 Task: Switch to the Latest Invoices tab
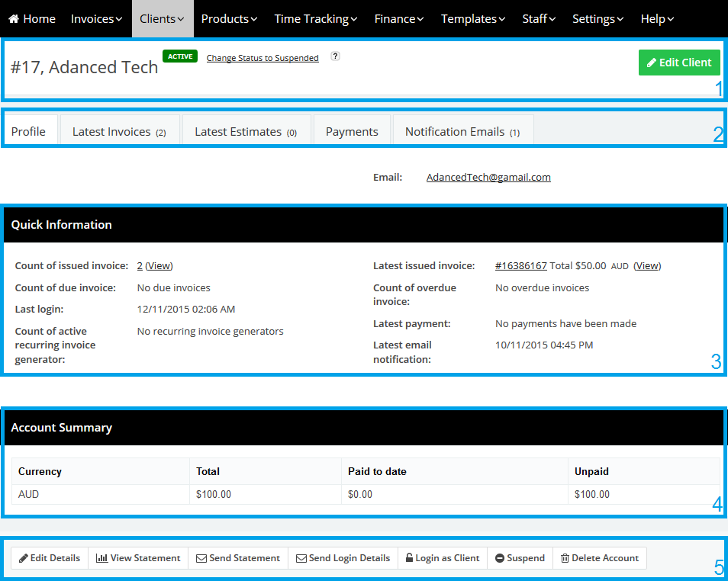[119, 132]
